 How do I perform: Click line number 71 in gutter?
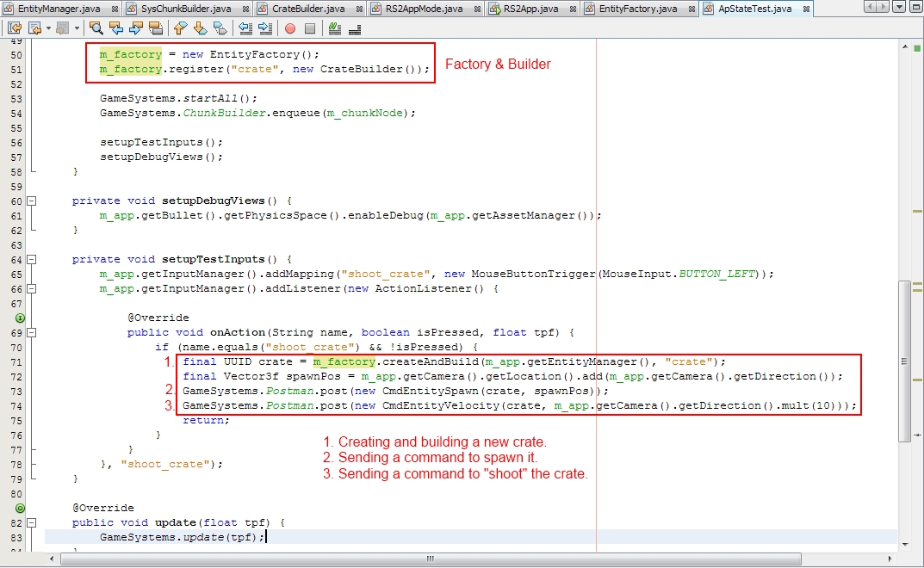[x=16, y=362]
